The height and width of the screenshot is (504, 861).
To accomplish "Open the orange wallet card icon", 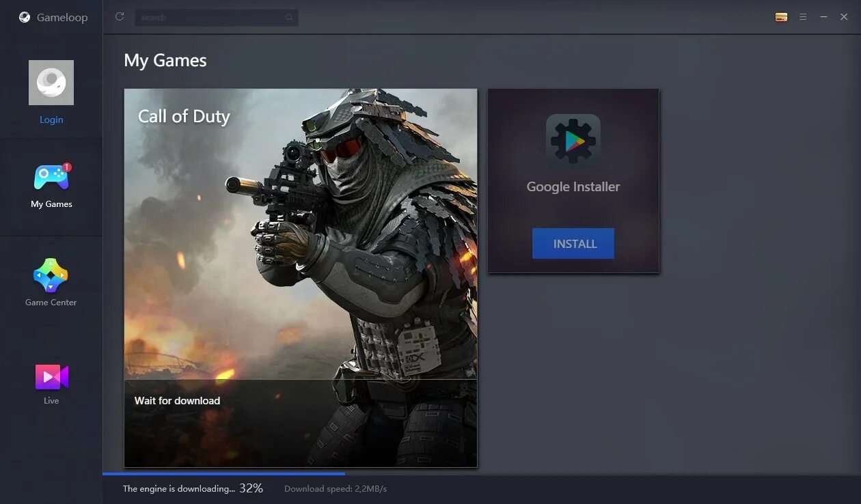I will pos(782,17).
